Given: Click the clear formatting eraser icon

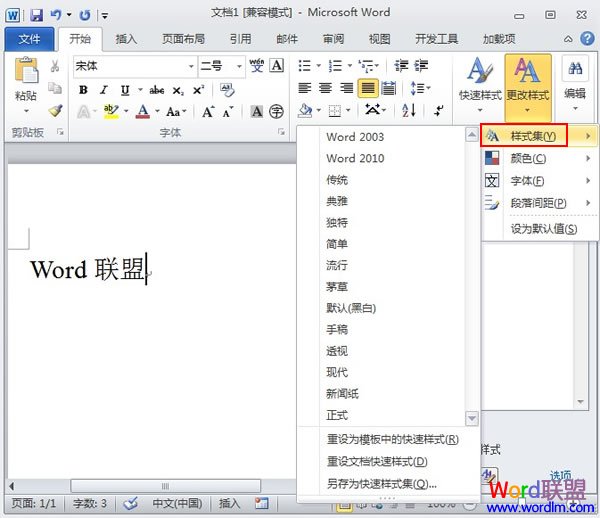Looking at the screenshot, I should click(x=227, y=90).
